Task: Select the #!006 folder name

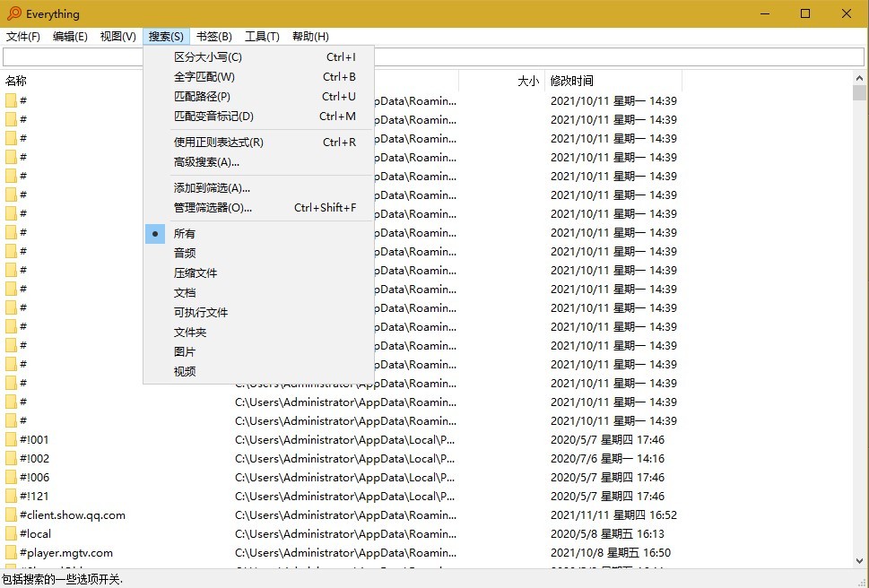Action: click(34, 477)
